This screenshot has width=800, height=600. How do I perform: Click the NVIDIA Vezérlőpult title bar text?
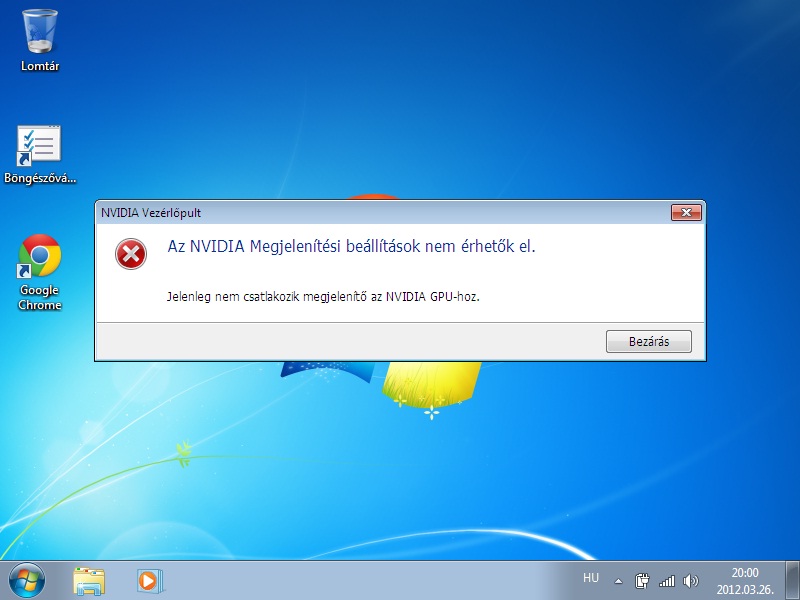pos(151,213)
